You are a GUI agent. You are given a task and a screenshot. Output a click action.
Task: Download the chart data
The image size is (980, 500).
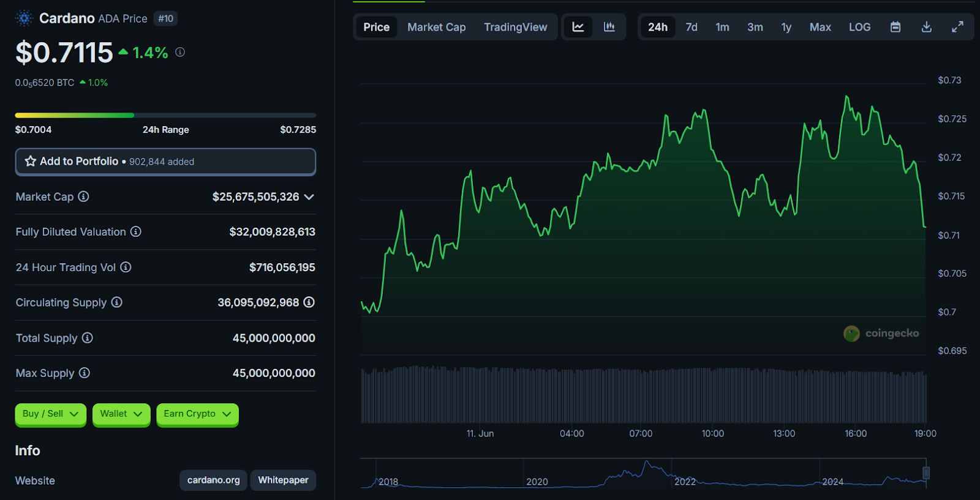(x=926, y=27)
